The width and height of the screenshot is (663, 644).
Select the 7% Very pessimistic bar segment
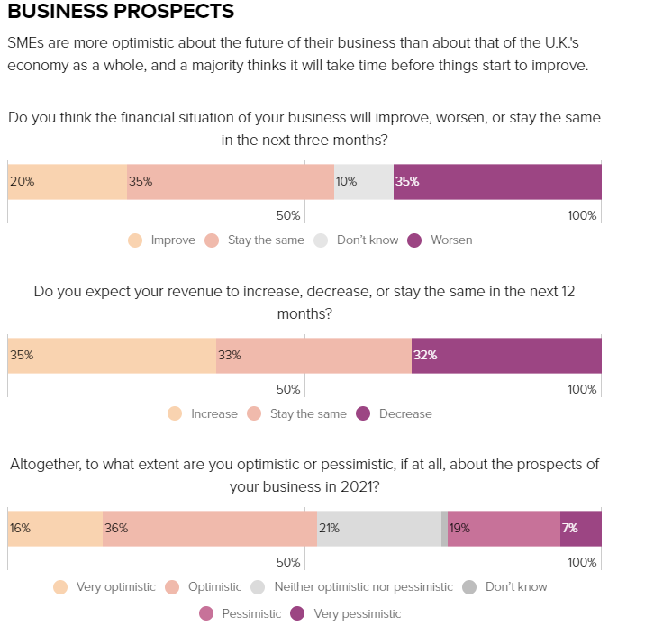click(x=581, y=529)
